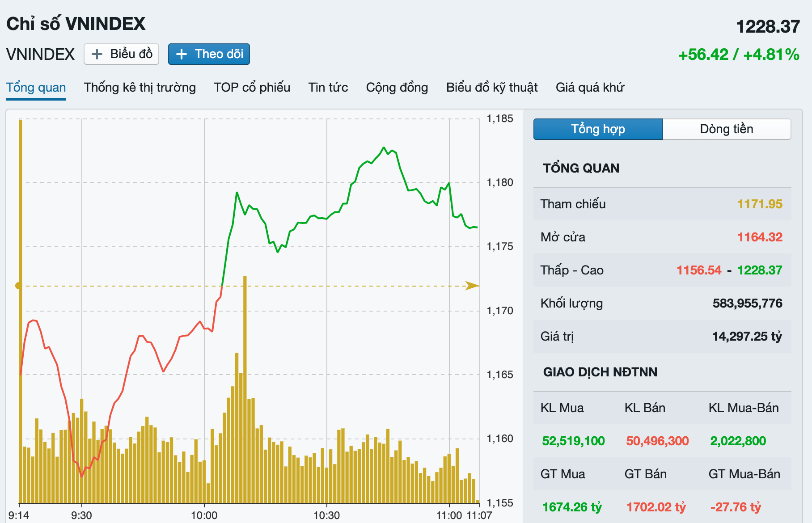812x523 pixels.
Task: Open the "Giá quá khứ" tab
Action: pos(590,87)
